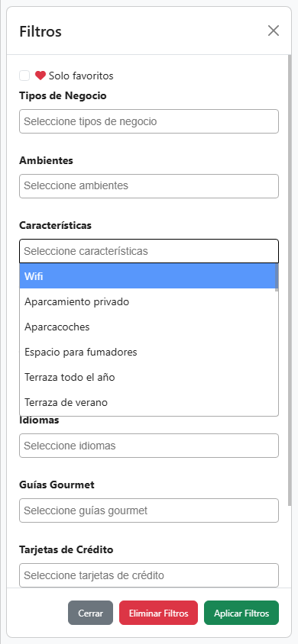Pick Espacio para fumadores option

point(147,352)
